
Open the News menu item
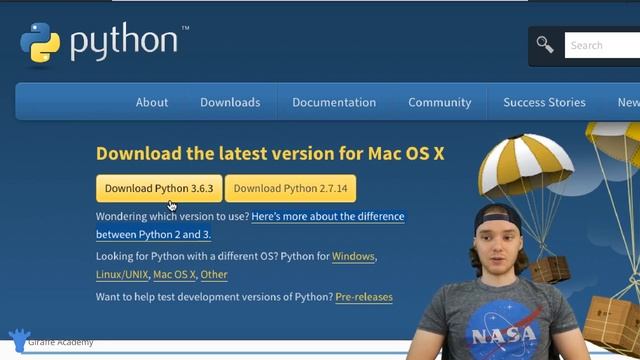coord(629,102)
